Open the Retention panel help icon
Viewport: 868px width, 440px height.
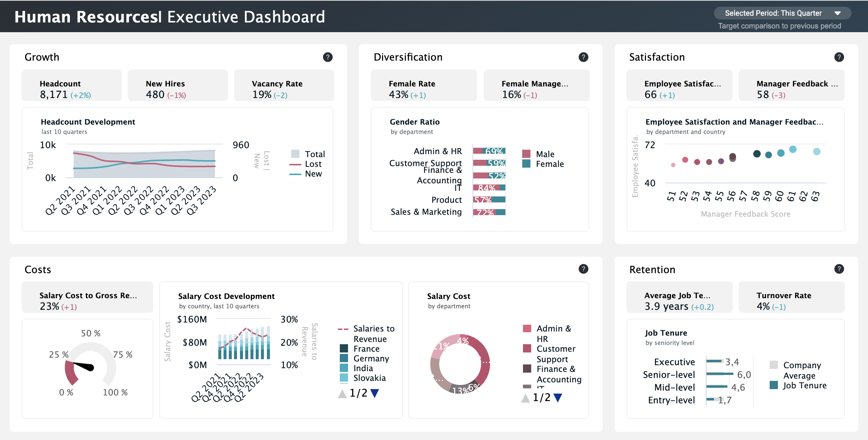pos(839,269)
